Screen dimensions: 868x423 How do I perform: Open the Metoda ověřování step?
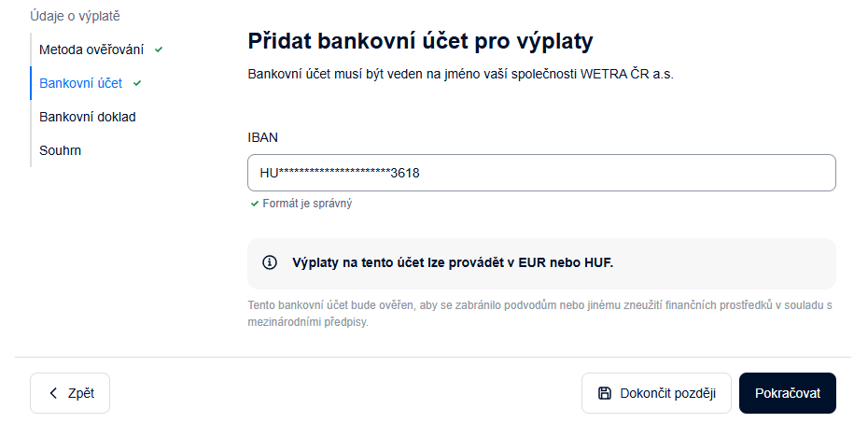(91, 49)
